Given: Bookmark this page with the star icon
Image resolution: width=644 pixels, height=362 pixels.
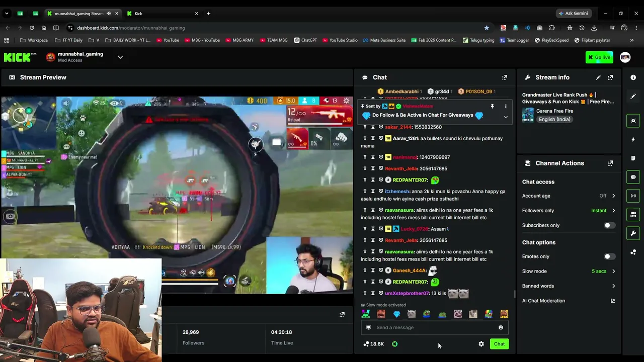Looking at the screenshot, I should 487,28.
